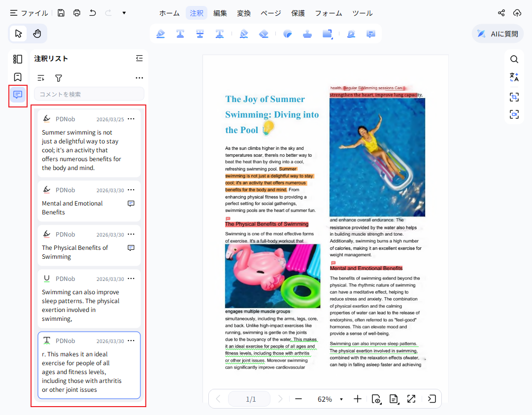Select the Sticker tool

[288, 34]
